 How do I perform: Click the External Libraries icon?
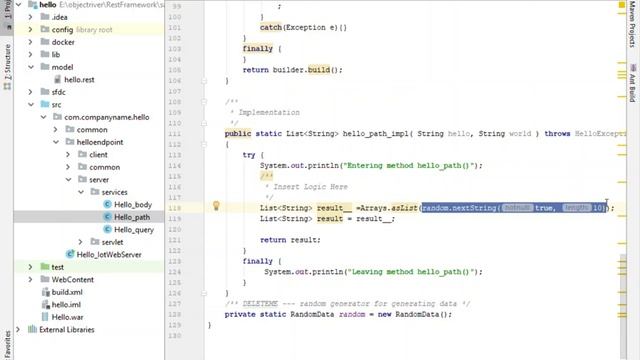point(32,329)
